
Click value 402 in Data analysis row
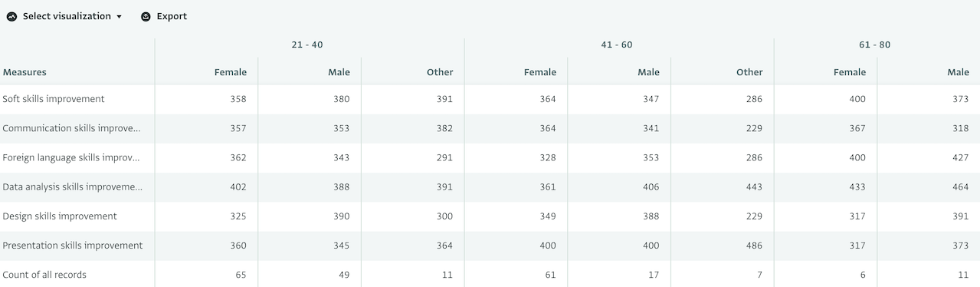click(x=238, y=186)
